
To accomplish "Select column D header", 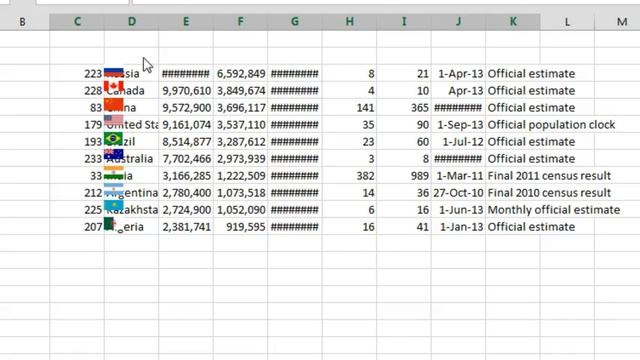I will coord(131,22).
